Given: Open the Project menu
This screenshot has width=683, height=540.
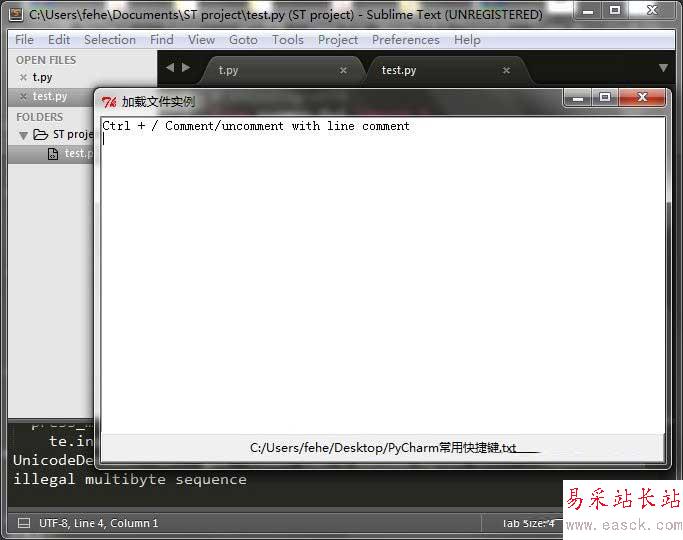Looking at the screenshot, I should [338, 40].
